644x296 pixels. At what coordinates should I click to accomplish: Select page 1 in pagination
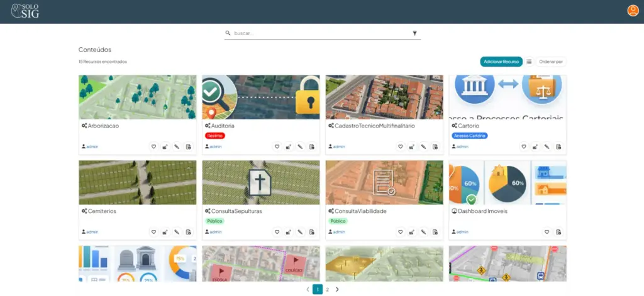(x=318, y=289)
